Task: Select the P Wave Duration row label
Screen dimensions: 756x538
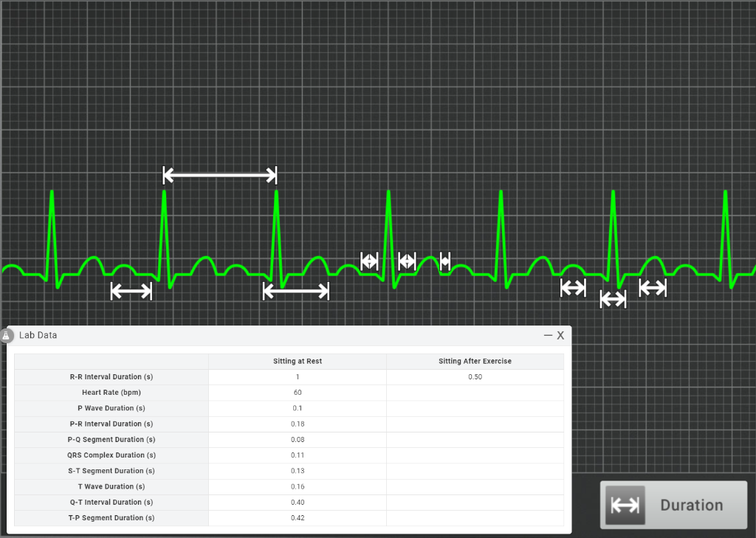Action: [111, 407]
